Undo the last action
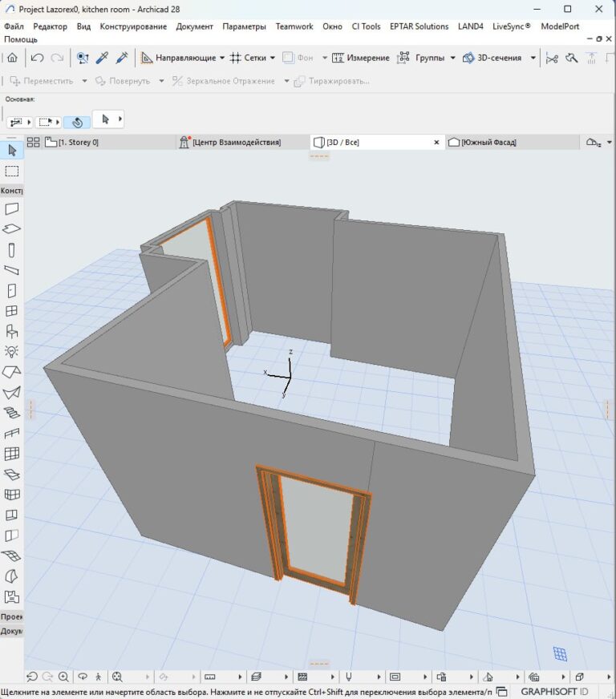Screen dimensions: 616x699 click(37, 58)
